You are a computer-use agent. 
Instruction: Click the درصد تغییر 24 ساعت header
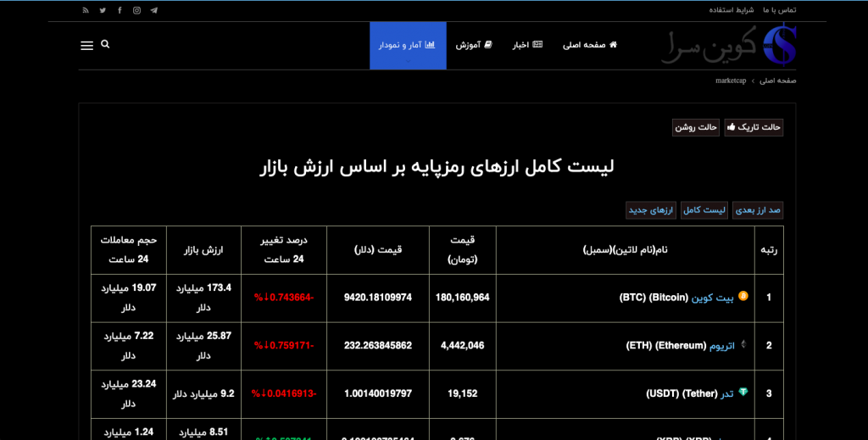pyautogui.click(x=284, y=250)
